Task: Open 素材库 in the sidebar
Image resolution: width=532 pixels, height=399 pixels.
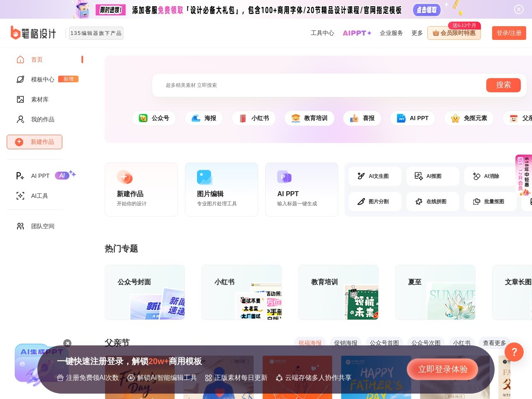Action: tap(39, 99)
